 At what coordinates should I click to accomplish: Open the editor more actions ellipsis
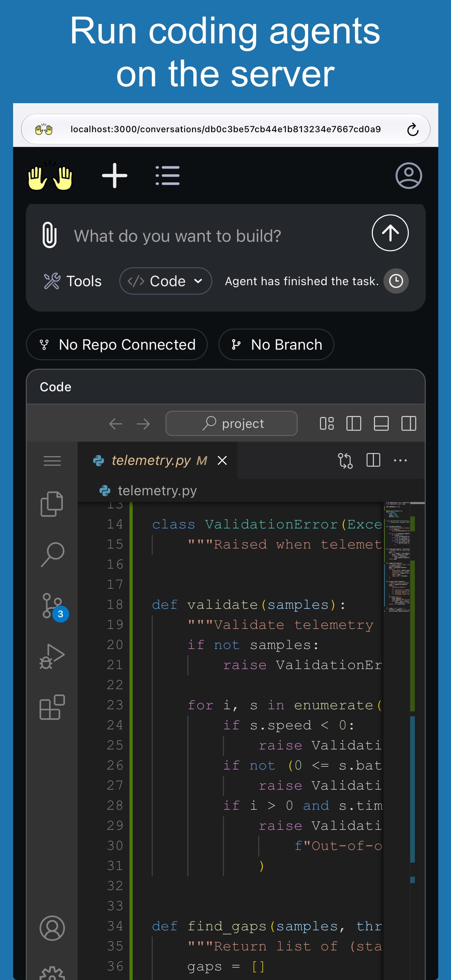click(400, 460)
